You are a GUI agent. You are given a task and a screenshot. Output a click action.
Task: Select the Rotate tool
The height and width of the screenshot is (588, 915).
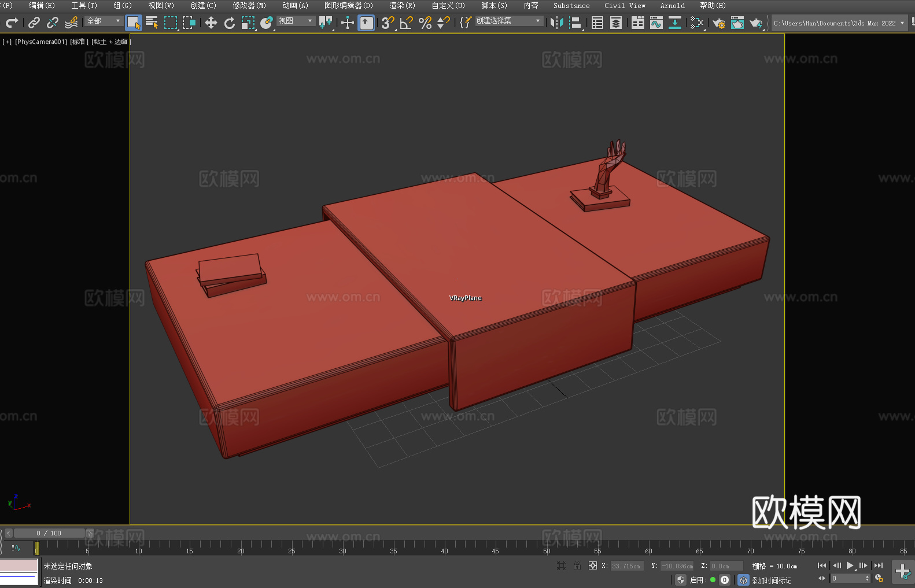click(230, 23)
